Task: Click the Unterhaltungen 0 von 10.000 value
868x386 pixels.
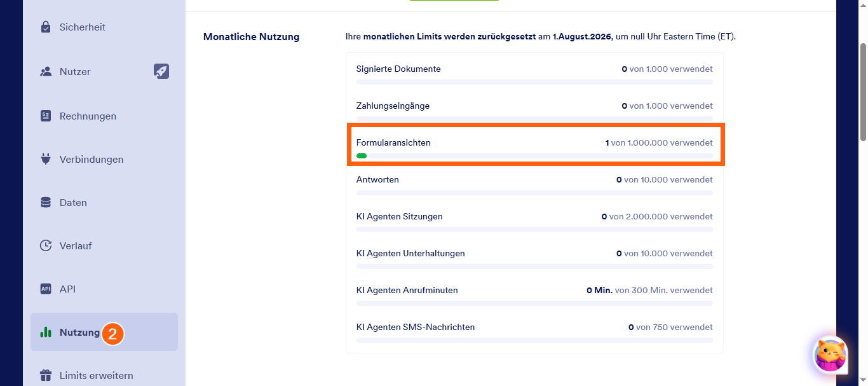Action: (x=665, y=253)
